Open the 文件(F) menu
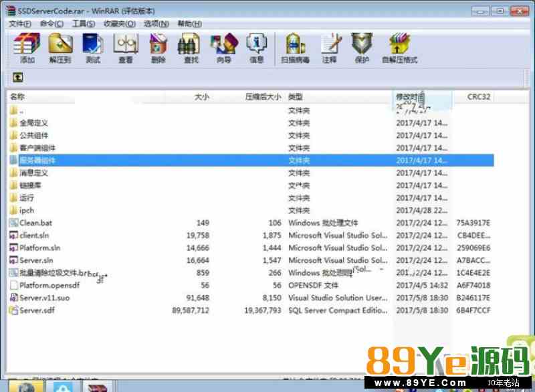Image resolution: width=535 pixels, height=392 pixels. 20,23
